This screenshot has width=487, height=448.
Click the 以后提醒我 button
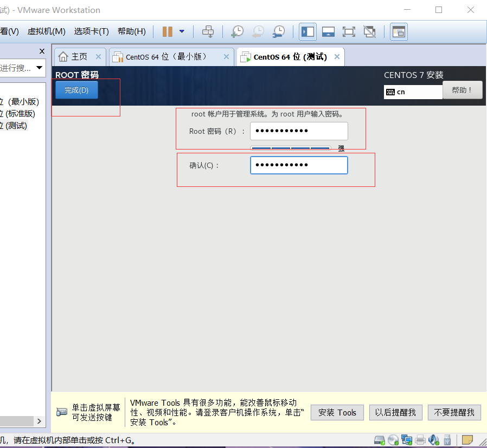click(x=395, y=413)
